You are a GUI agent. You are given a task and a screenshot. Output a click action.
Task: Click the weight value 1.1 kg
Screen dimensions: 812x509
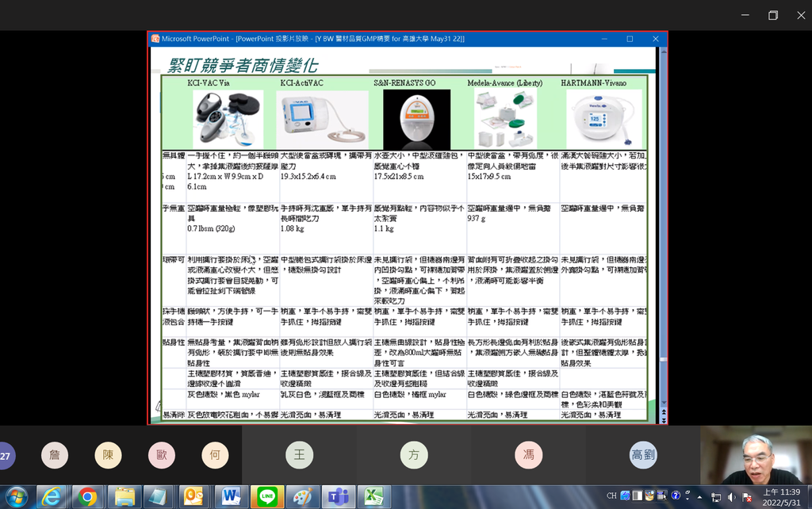click(x=383, y=228)
